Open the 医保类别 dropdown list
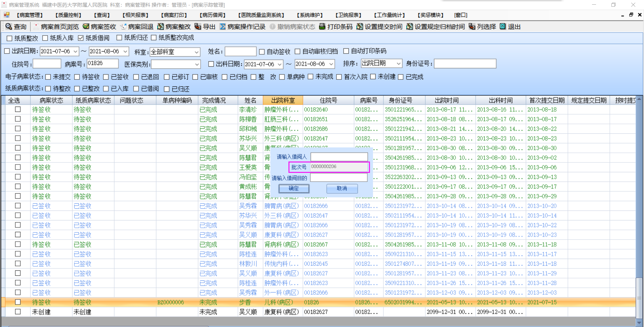This screenshot has width=644, height=327. click(x=197, y=64)
